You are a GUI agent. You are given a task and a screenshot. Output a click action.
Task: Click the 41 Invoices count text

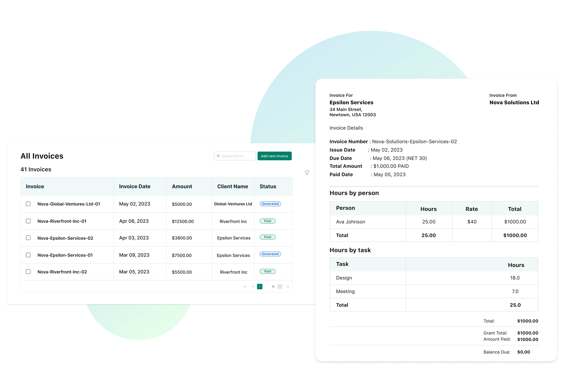36,169
